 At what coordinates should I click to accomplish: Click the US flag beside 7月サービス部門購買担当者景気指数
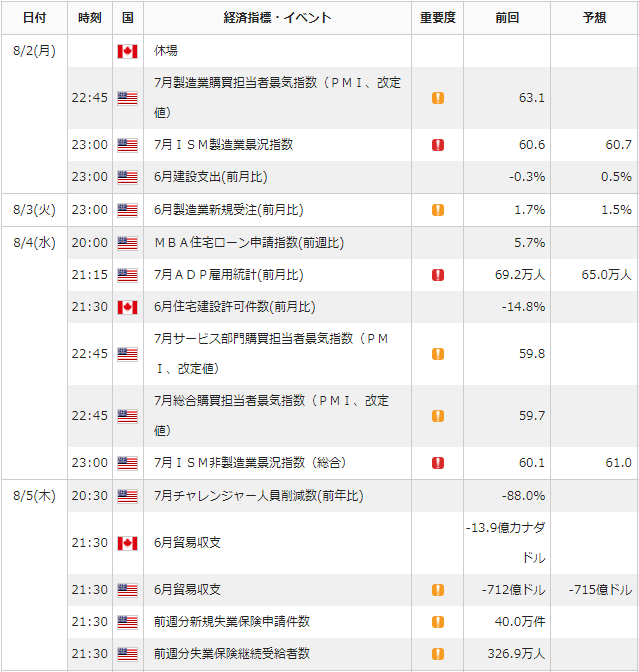[127, 354]
